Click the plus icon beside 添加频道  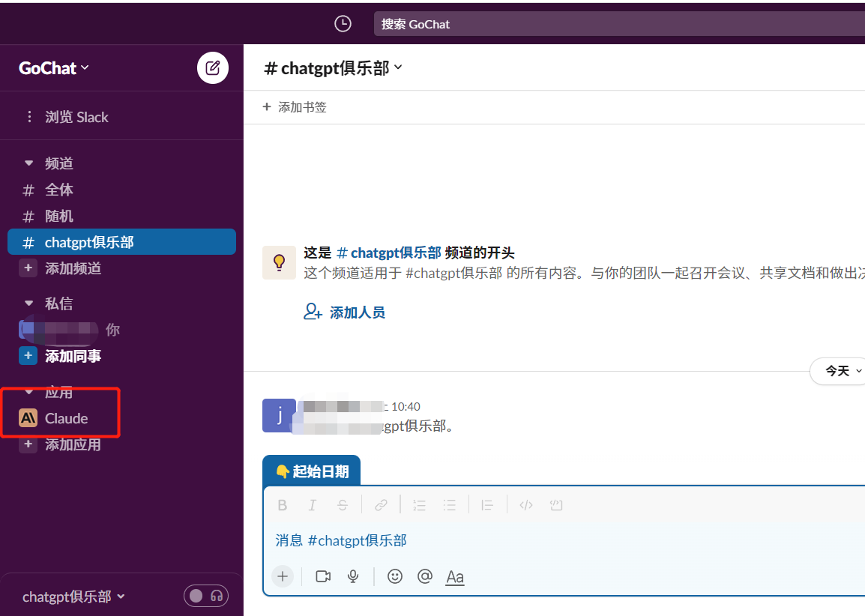click(28, 268)
